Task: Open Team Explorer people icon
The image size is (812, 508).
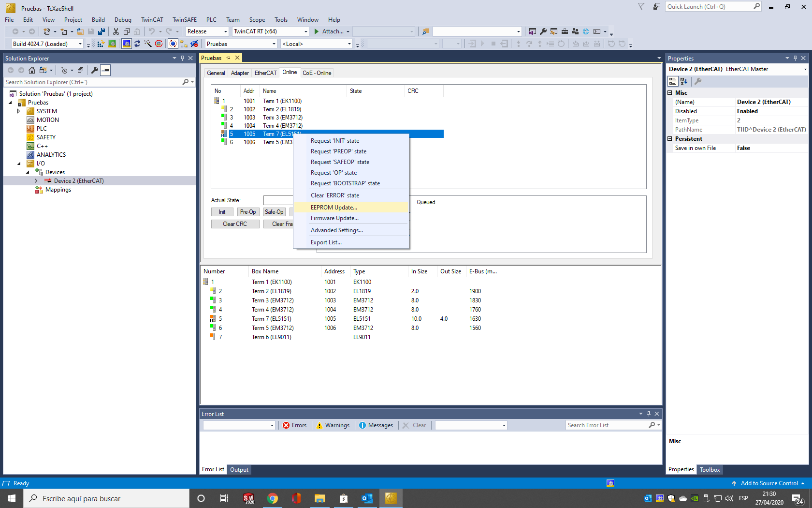Action: 575,31
